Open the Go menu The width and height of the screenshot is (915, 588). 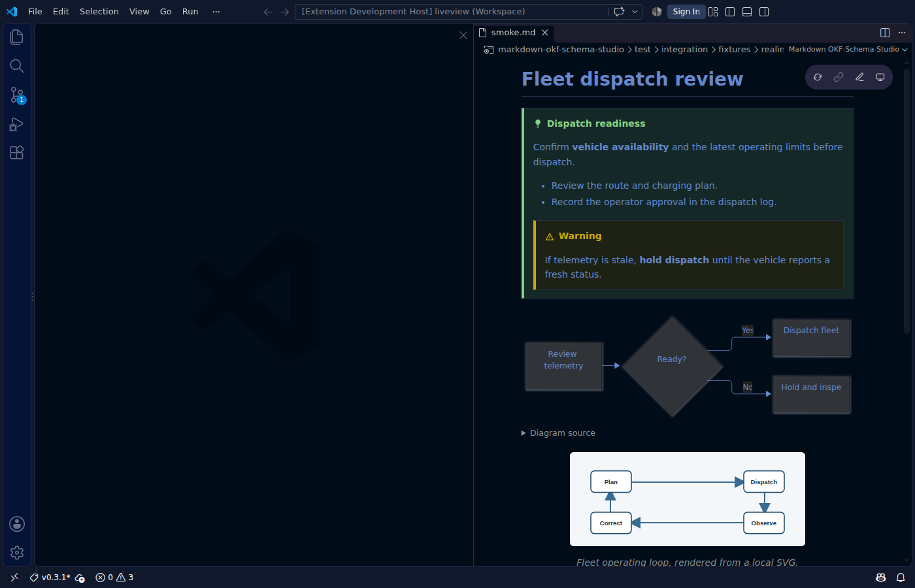pyautogui.click(x=166, y=12)
